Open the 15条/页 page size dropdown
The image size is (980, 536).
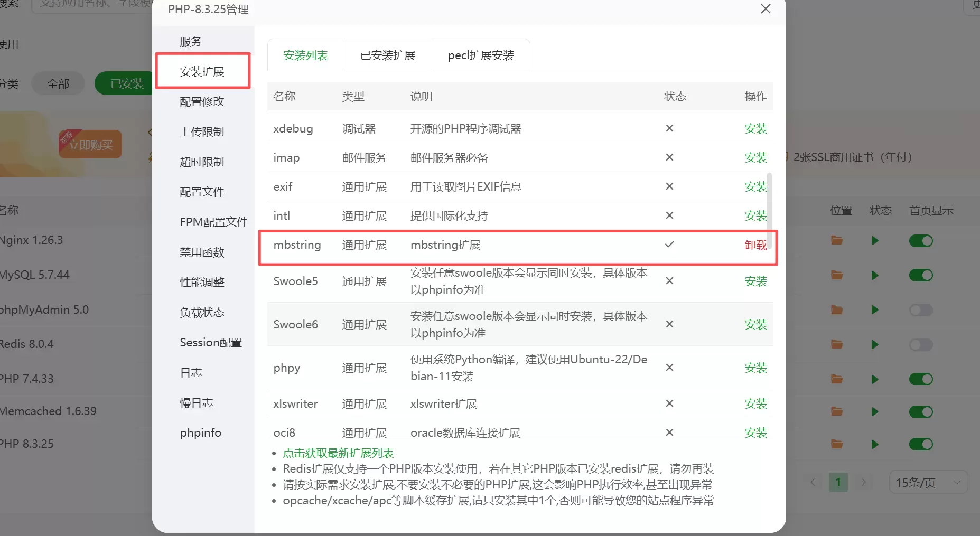[x=928, y=482]
